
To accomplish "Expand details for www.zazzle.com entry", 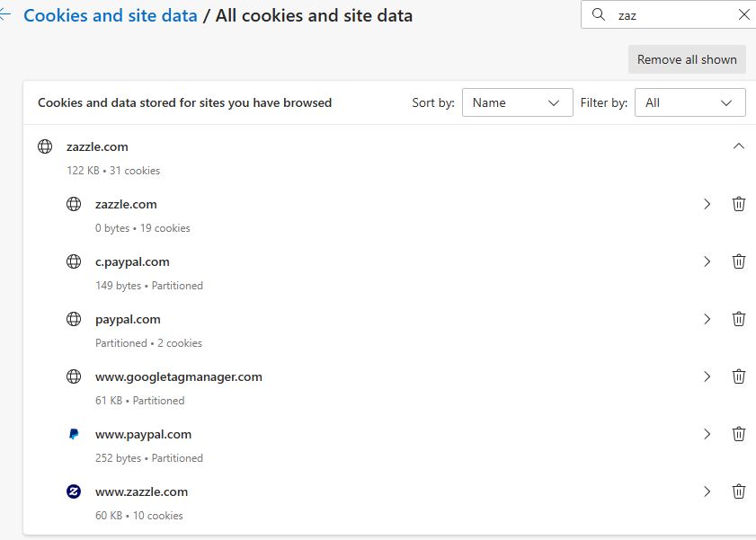I will pyautogui.click(x=707, y=491).
